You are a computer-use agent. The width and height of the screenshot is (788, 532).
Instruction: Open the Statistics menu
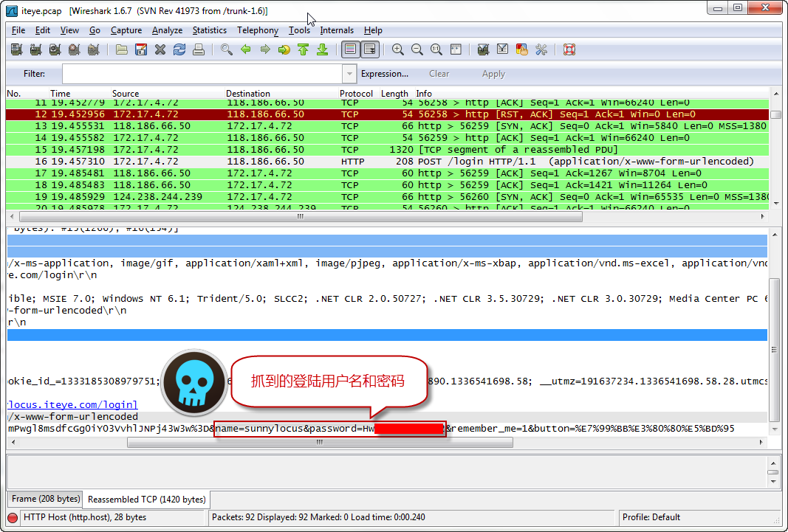(210, 30)
